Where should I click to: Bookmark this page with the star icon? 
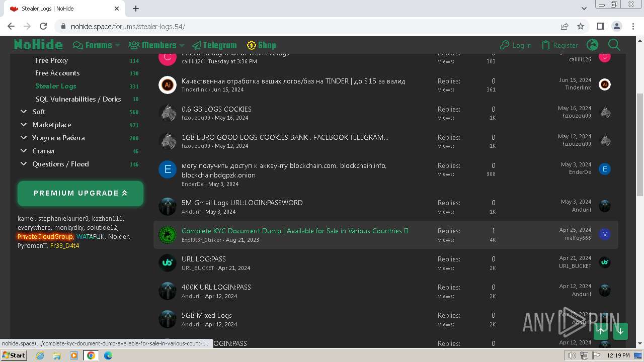tap(581, 26)
